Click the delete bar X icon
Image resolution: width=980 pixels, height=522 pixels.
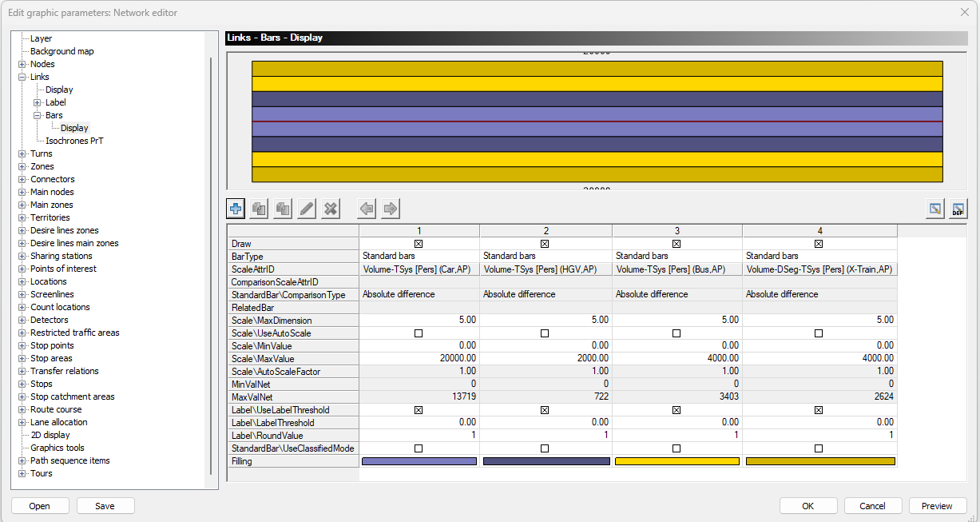pyautogui.click(x=331, y=209)
